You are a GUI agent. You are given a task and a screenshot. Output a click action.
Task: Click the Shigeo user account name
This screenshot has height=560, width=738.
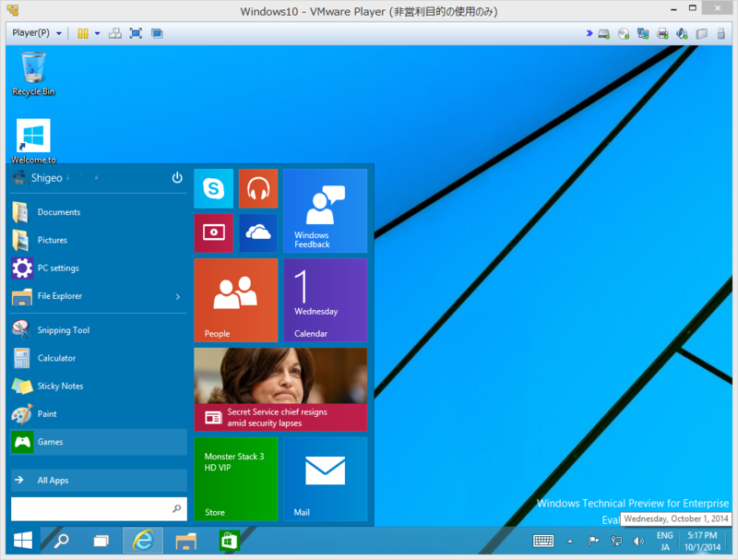[x=47, y=178]
